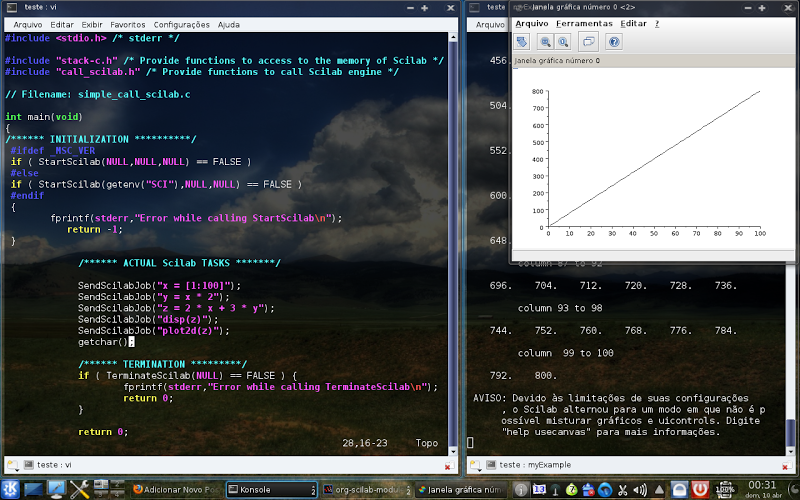Close the current tab in myExample Konsole
The width and height of the screenshot is (800, 500).
[786, 465]
